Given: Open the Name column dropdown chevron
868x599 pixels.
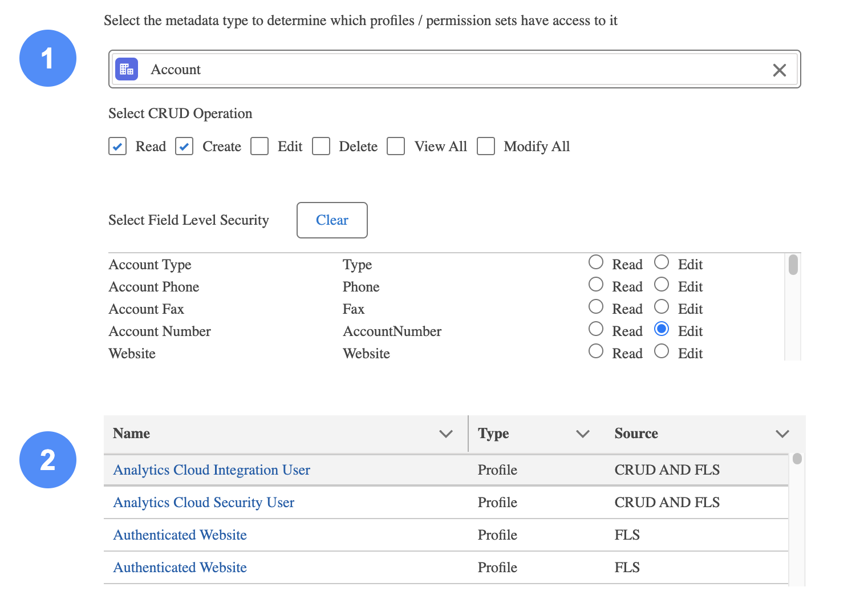Looking at the screenshot, I should coord(446,434).
